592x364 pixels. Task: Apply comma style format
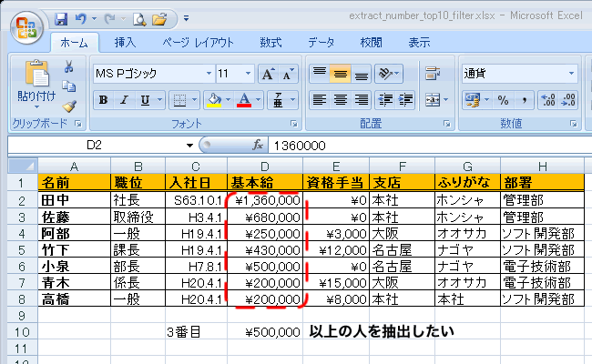pos(524,100)
